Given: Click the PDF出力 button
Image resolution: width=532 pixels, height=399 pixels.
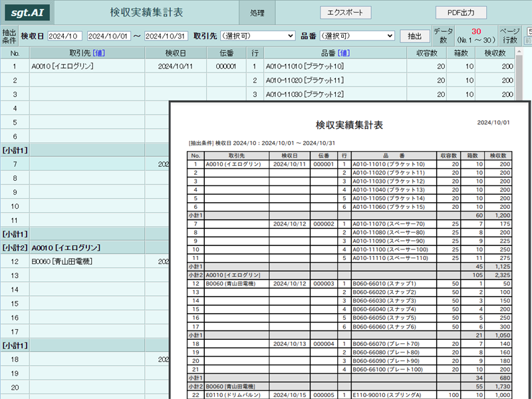Looking at the screenshot, I should (461, 13).
